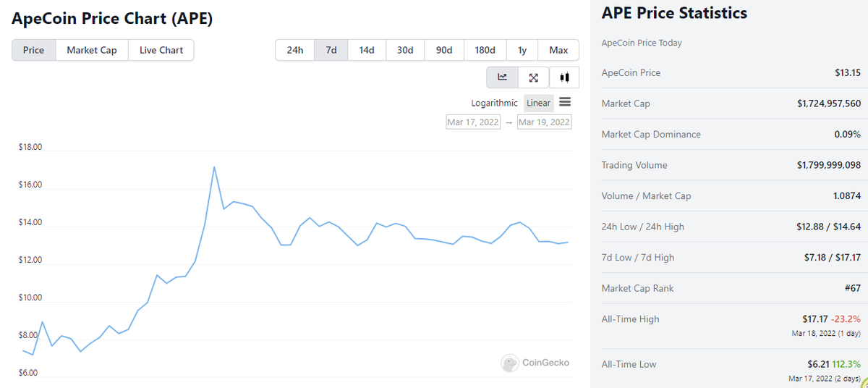Click the ApeCoin Price value $13.15
This screenshot has width=868, height=388.
coord(848,72)
